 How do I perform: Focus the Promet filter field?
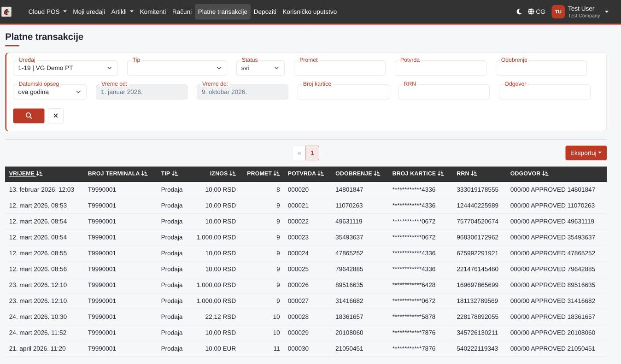click(x=340, y=68)
